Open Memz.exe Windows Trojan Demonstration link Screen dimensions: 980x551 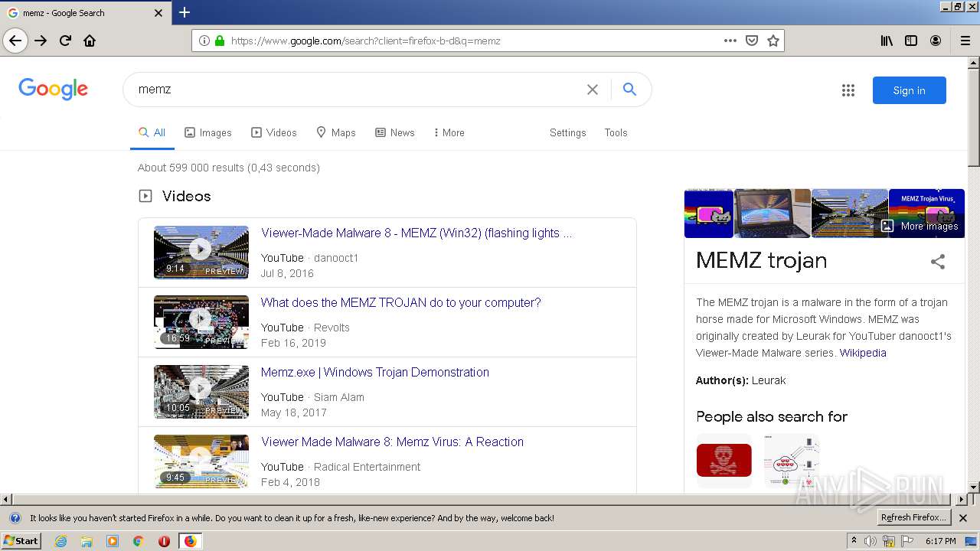point(375,373)
